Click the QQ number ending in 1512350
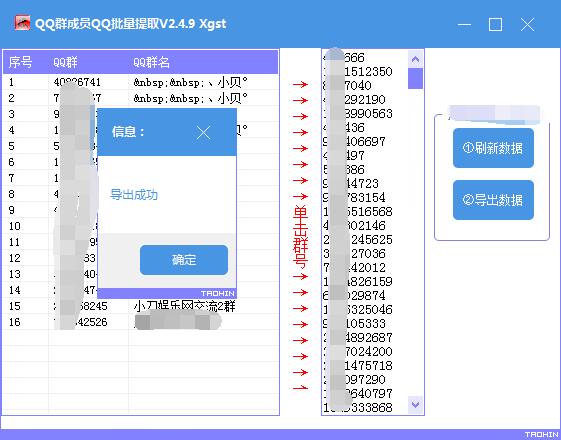 click(358, 72)
